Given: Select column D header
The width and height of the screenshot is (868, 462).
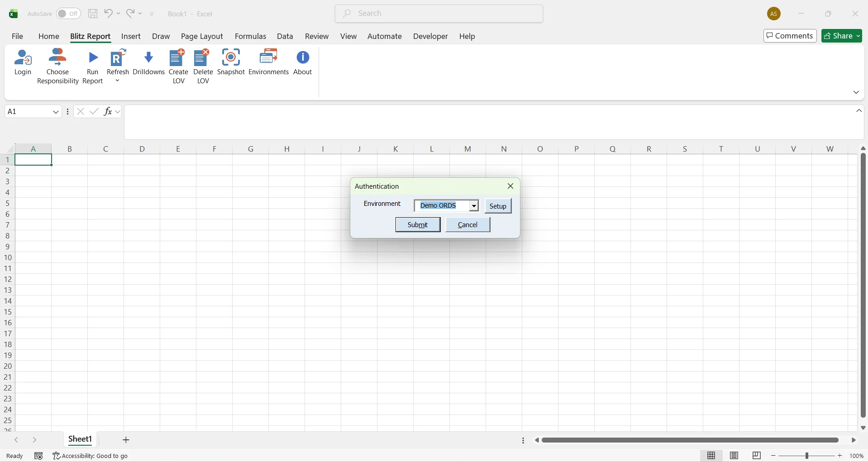Looking at the screenshot, I should pyautogui.click(x=142, y=148).
